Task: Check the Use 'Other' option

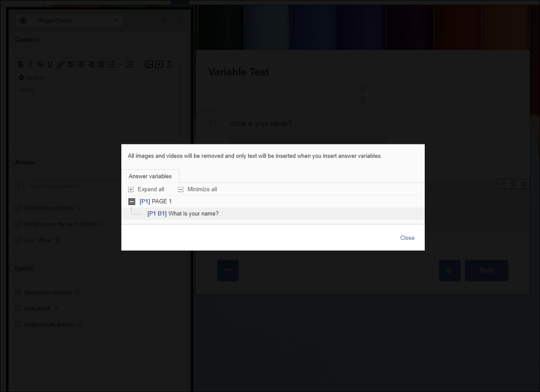Action: click(18, 240)
